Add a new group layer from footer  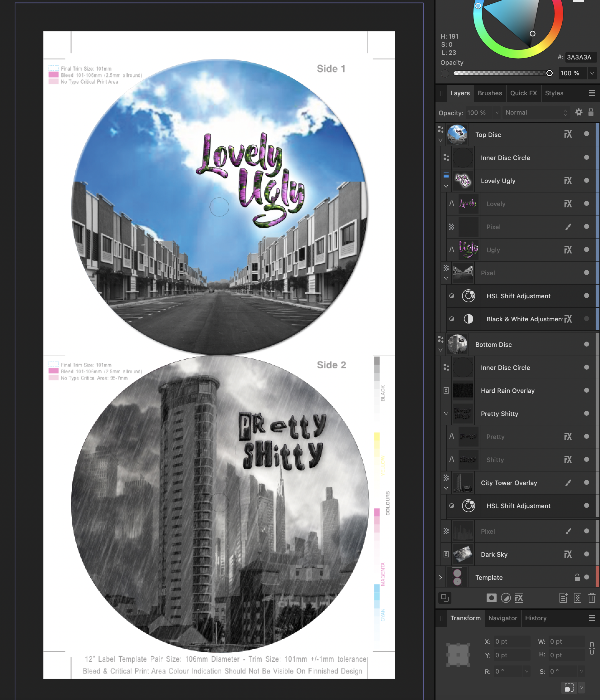pyautogui.click(x=564, y=598)
